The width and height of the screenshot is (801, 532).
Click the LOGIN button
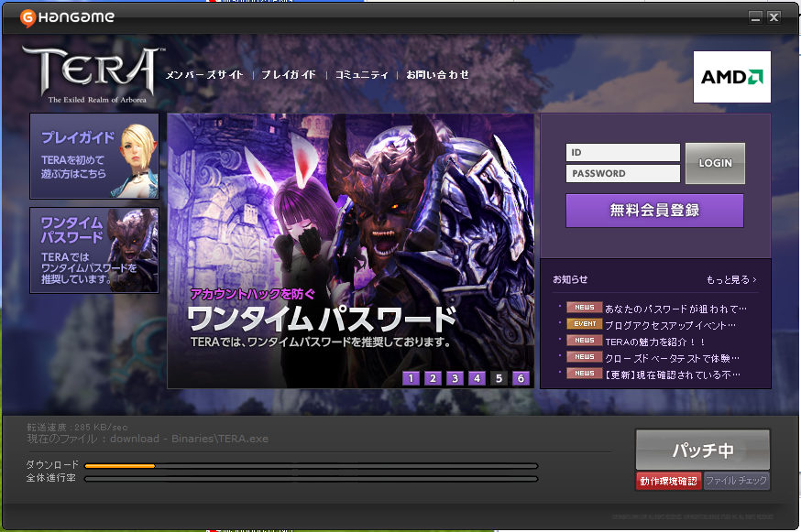[715, 163]
